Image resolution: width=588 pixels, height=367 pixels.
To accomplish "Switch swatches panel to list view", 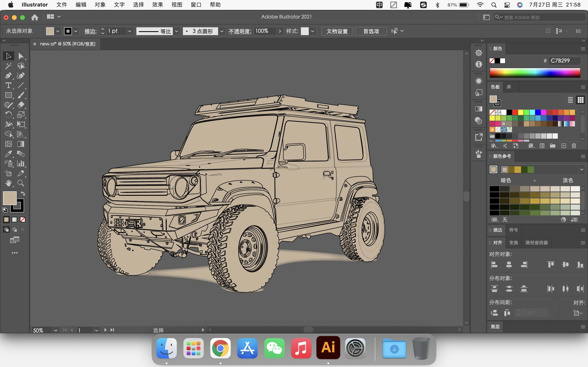I will 570,100.
